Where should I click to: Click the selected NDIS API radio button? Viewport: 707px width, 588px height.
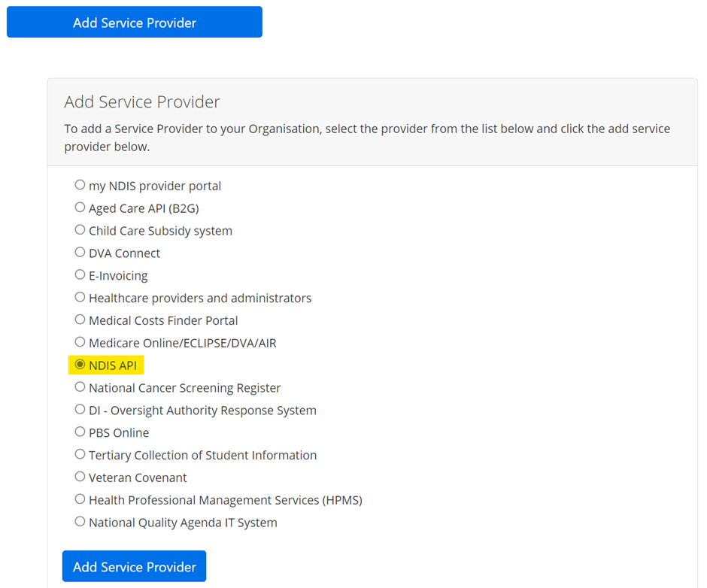(80, 365)
